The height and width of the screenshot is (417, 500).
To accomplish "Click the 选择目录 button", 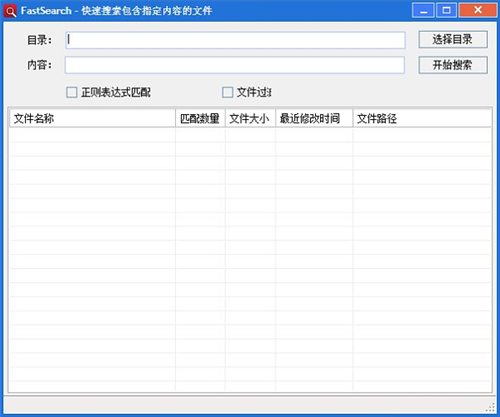I will click(x=453, y=39).
